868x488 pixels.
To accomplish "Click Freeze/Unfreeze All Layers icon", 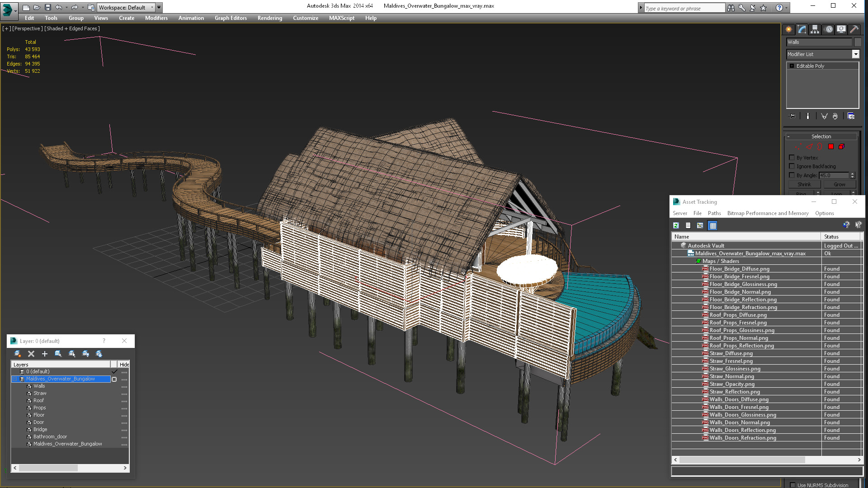I will point(99,354).
